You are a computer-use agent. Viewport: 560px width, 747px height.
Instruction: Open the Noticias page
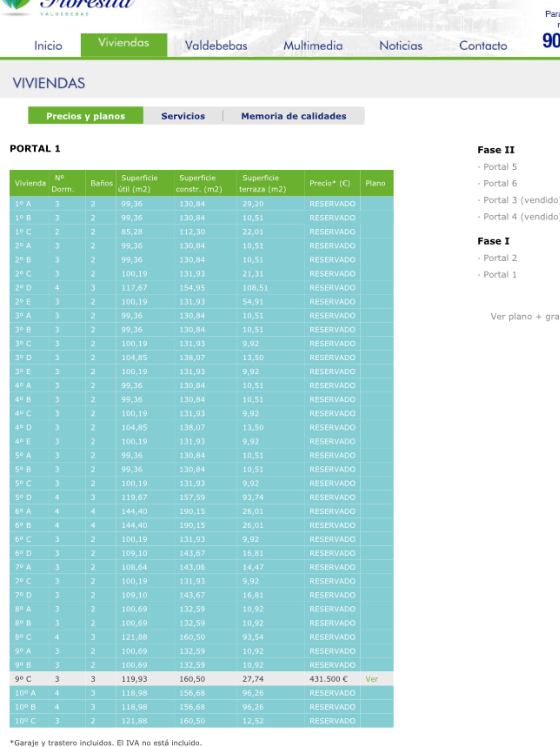point(401,46)
